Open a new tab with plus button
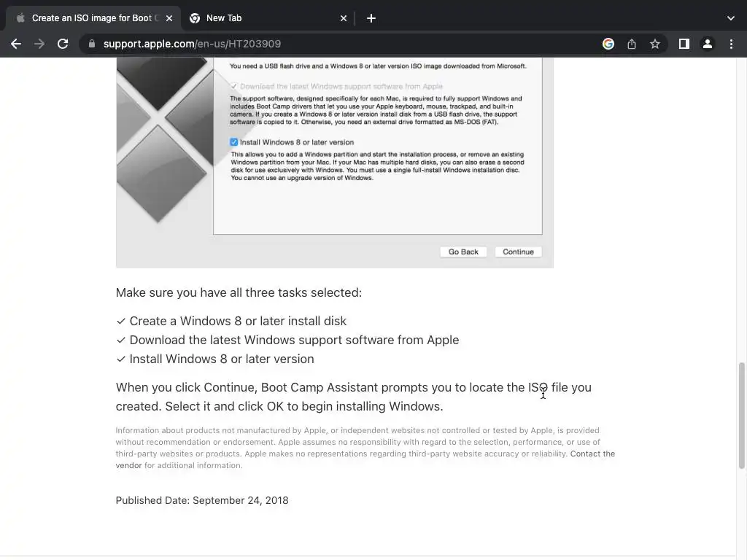The image size is (747, 560). point(371,18)
